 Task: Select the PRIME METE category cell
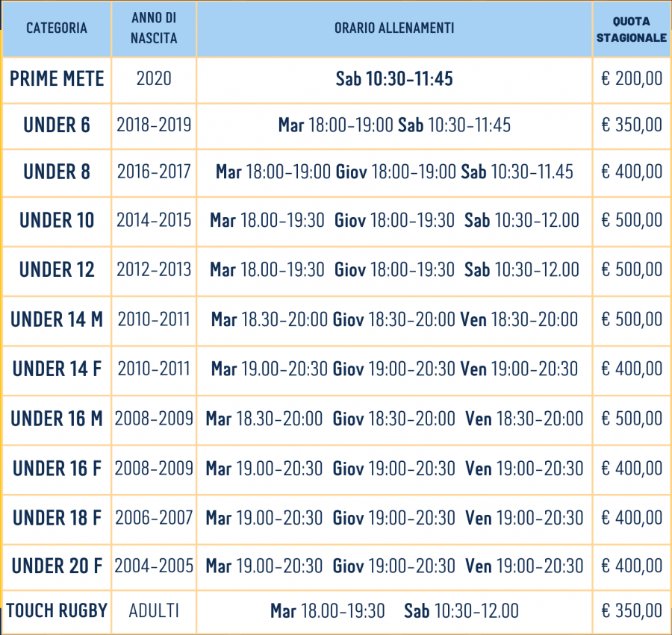coord(57,79)
